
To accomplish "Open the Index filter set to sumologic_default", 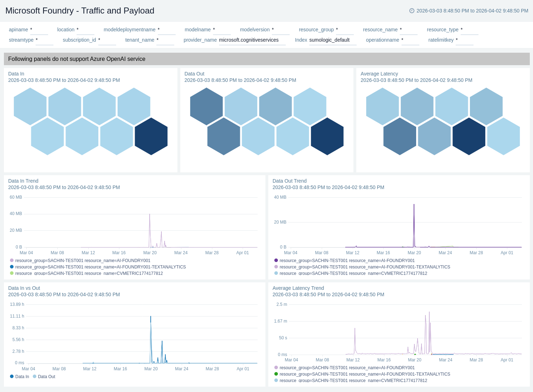I will [x=332, y=40].
